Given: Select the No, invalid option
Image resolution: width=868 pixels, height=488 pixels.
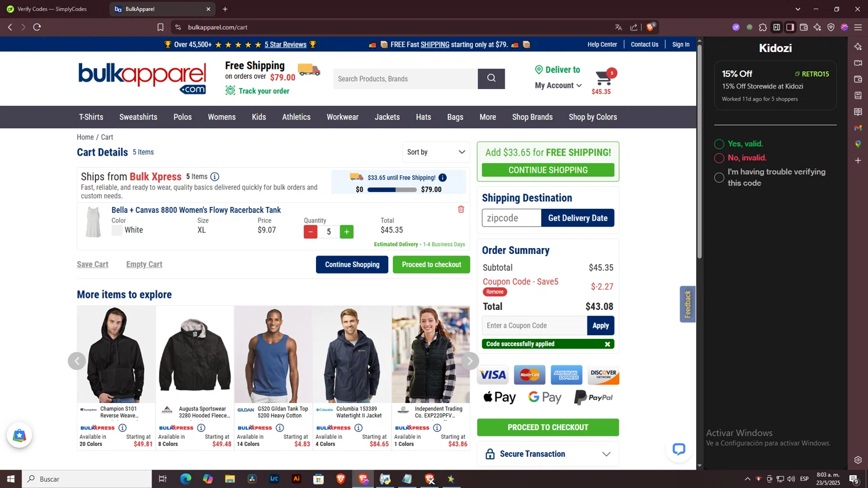Looking at the screenshot, I should 719,158.
